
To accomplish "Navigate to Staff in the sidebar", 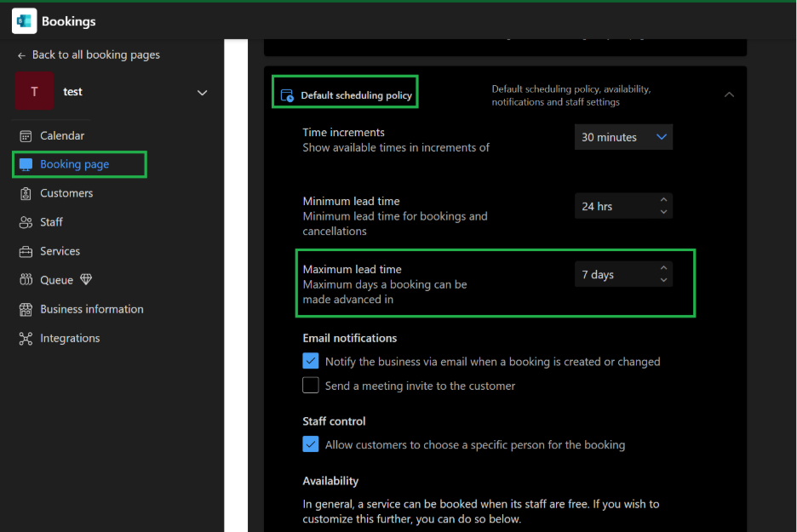I will [x=51, y=222].
